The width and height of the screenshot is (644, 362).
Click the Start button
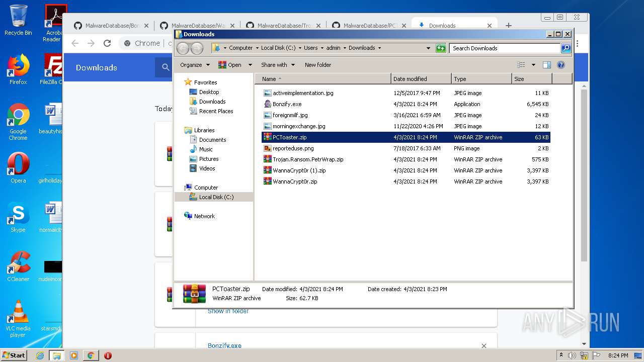click(14, 355)
